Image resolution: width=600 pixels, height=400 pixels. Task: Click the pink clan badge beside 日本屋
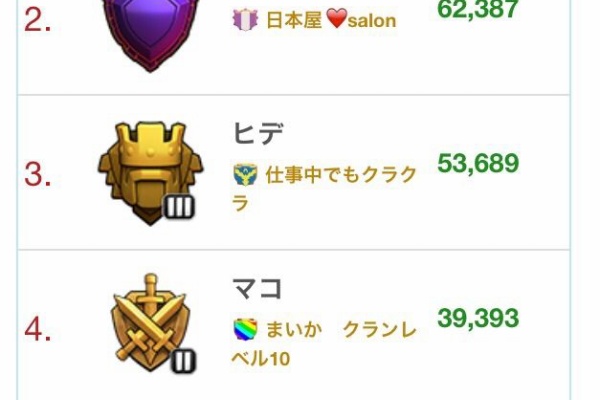coord(245,20)
